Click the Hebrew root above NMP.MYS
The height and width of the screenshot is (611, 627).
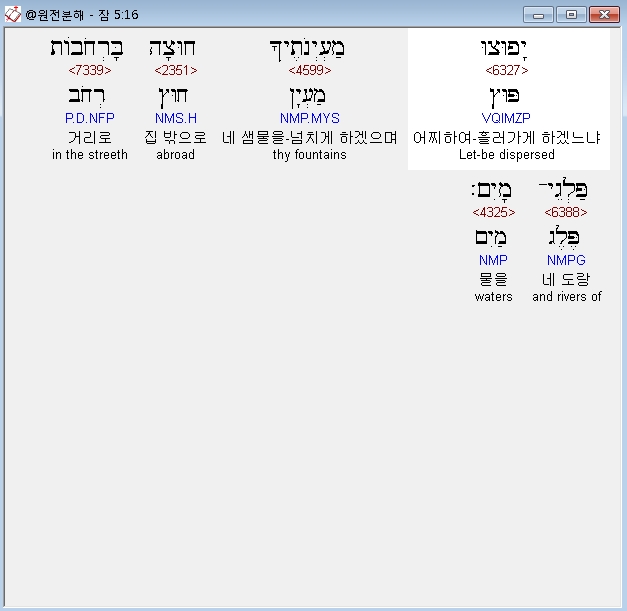coord(308,97)
